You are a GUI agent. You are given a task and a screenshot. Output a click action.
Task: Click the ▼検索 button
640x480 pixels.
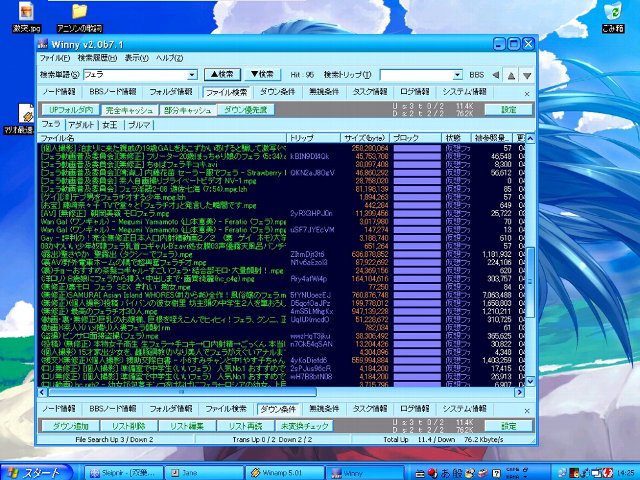tap(263, 74)
